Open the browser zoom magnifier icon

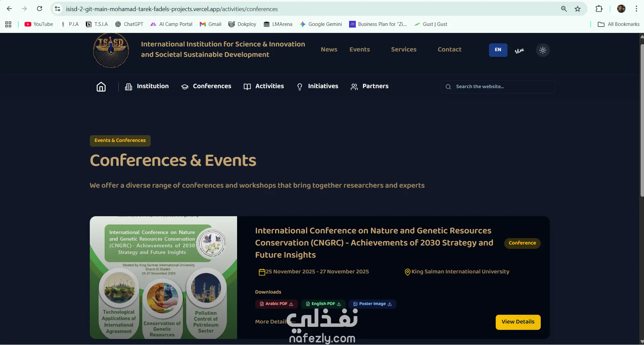(564, 9)
